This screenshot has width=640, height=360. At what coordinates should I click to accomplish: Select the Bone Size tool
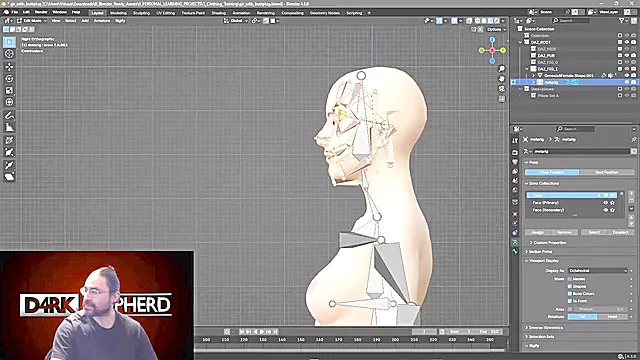(9, 152)
